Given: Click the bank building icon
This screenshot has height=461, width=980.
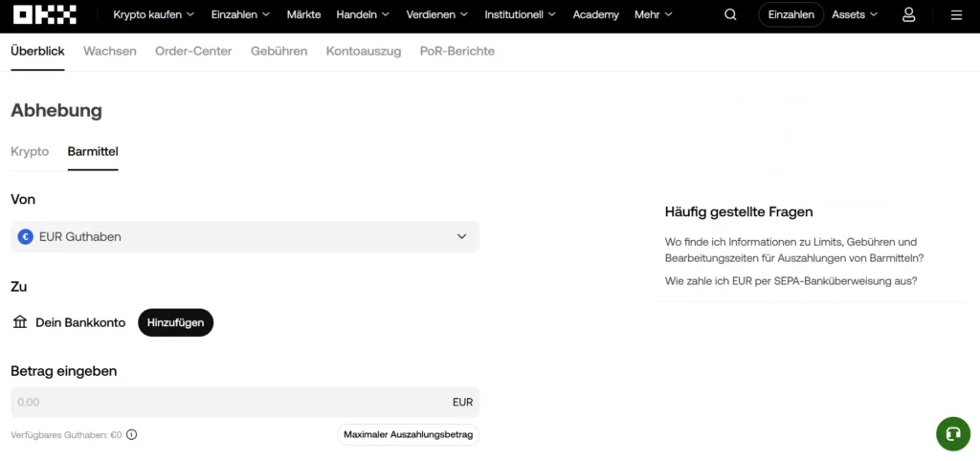Looking at the screenshot, I should coord(20,322).
